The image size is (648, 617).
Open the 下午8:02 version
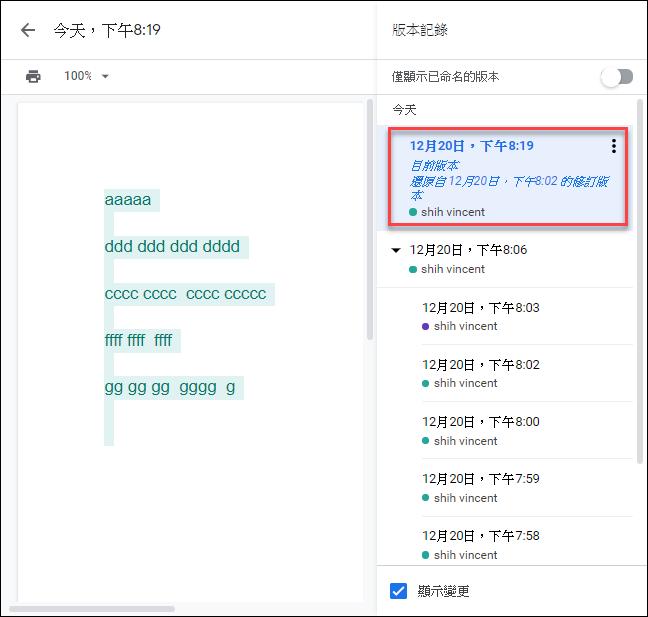tap(527, 373)
